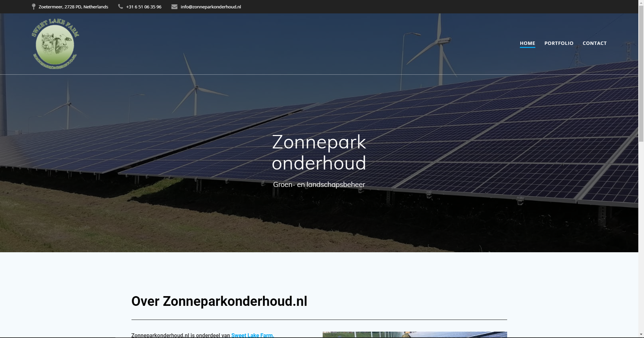
Task: Open the HOME menu item
Action: (x=527, y=43)
